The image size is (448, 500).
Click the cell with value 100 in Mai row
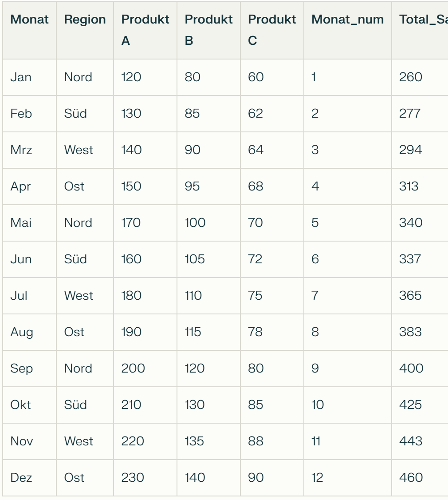pos(208,222)
